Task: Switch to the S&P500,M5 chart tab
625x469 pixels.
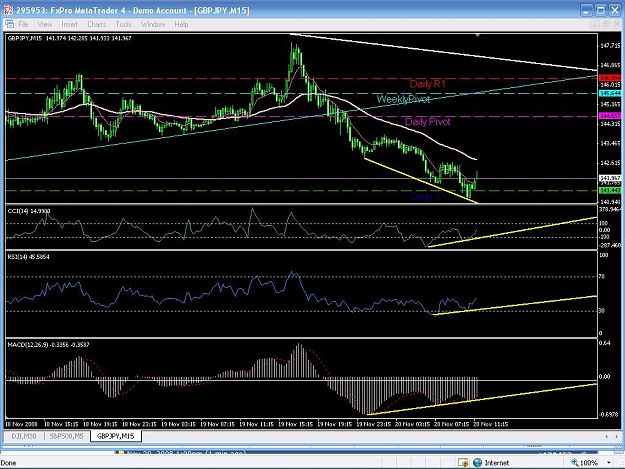Action: click(x=66, y=436)
